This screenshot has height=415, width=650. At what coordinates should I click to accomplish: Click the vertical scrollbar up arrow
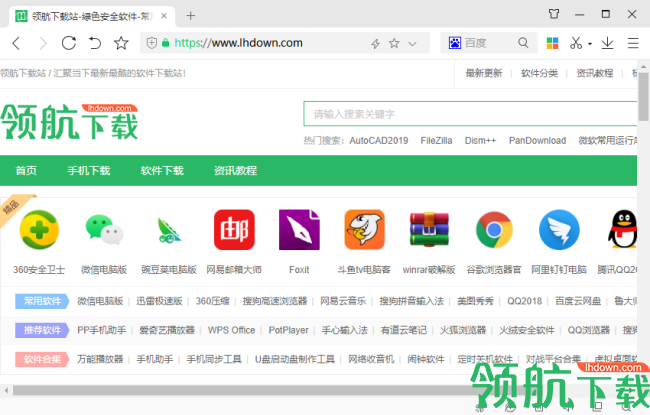tap(643, 66)
